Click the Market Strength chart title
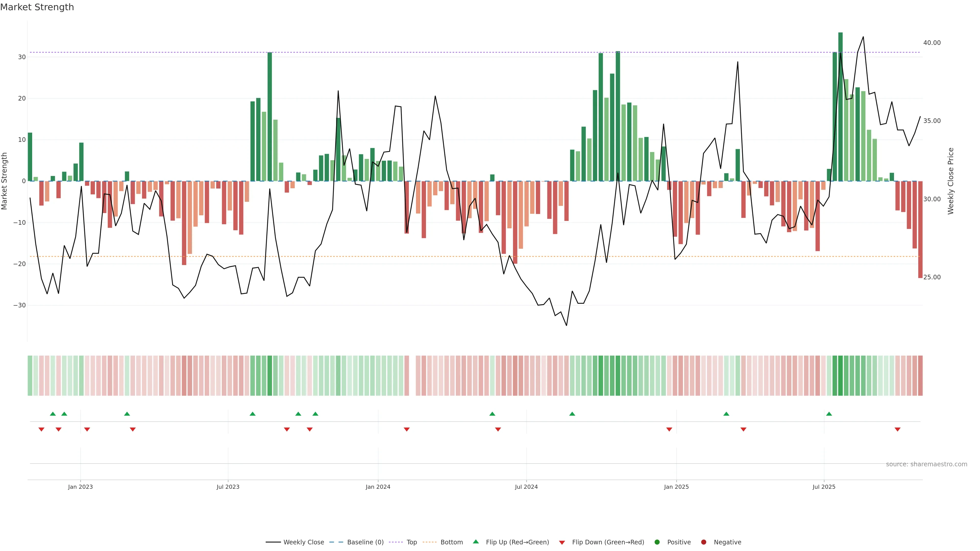 click(37, 7)
